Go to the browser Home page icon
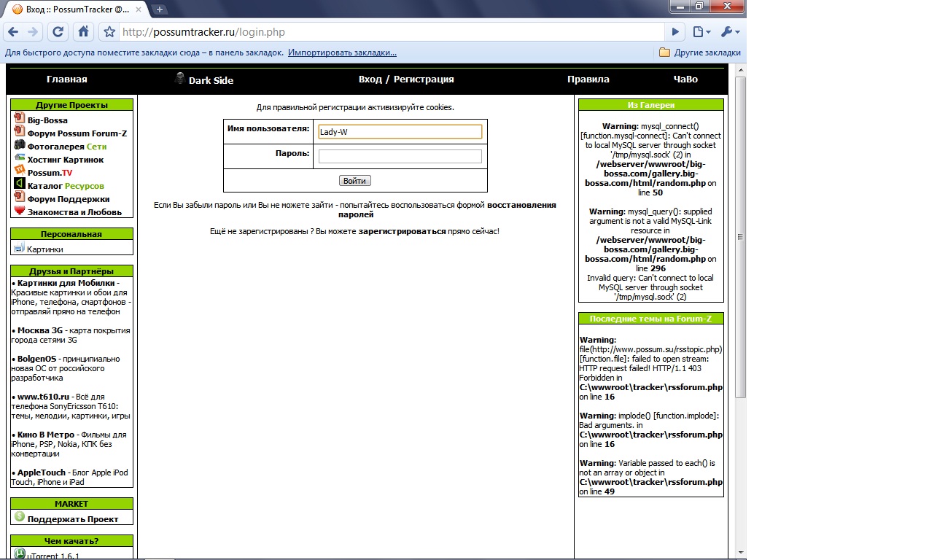Viewport: 929px width, 560px height. (84, 32)
